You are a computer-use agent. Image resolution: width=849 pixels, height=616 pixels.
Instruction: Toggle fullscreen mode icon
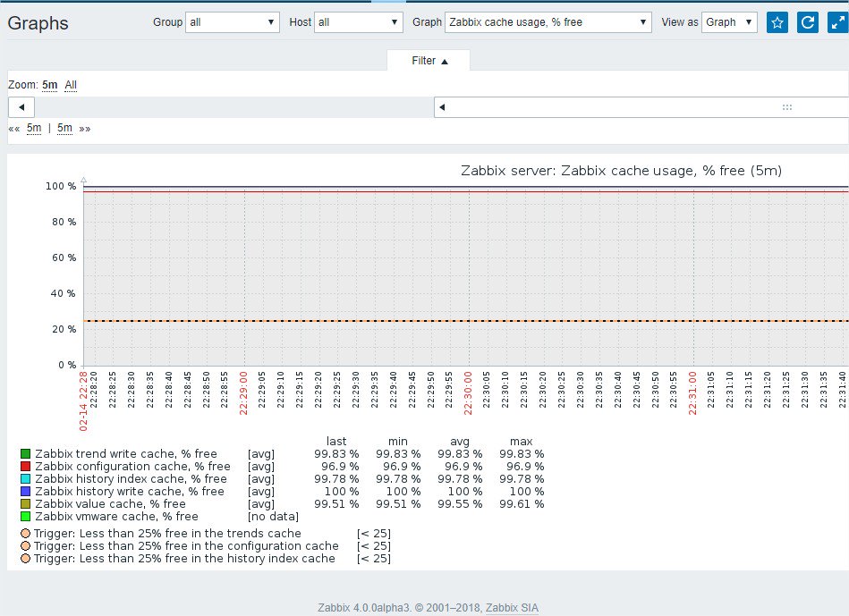coord(837,22)
